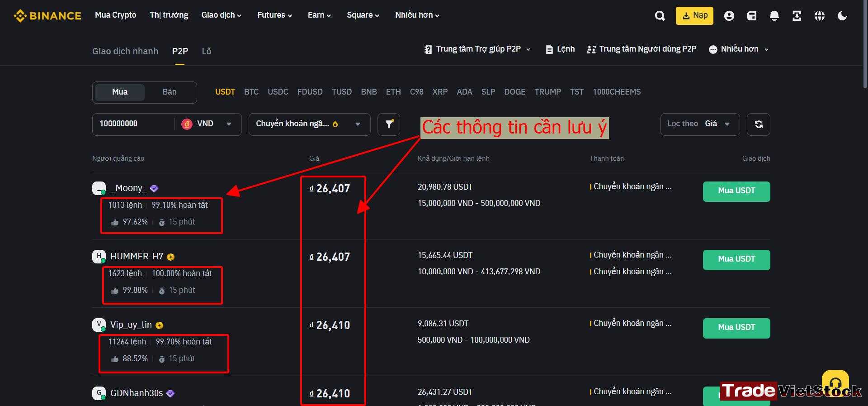Click the page vertical scrollbar
This screenshot has height=406, width=868.
pyautogui.click(x=865, y=45)
